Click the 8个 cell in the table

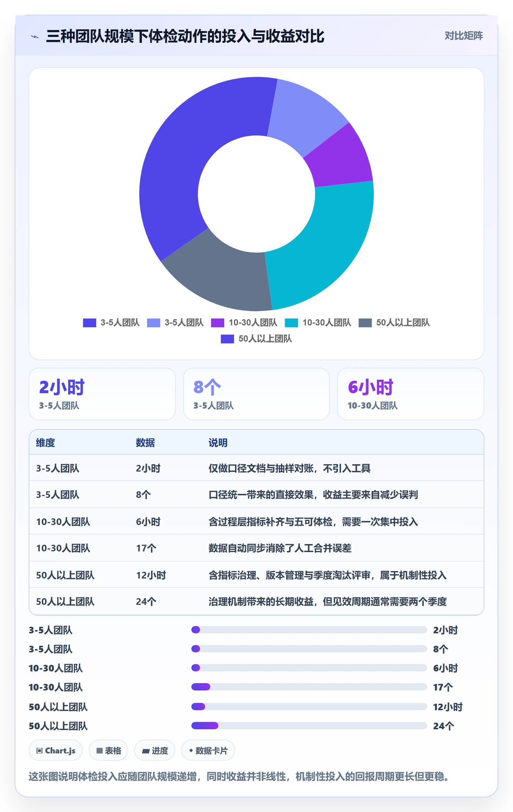143,495
